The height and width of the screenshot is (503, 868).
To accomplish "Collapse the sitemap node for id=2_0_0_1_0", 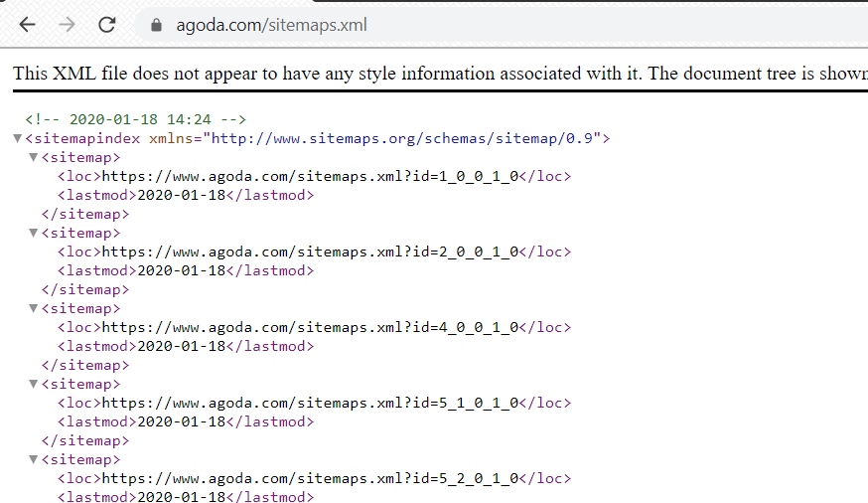I will pos(33,234).
